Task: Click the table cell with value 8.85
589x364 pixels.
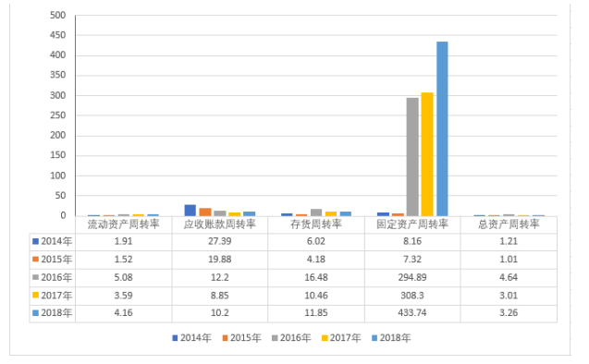Action: click(x=220, y=296)
